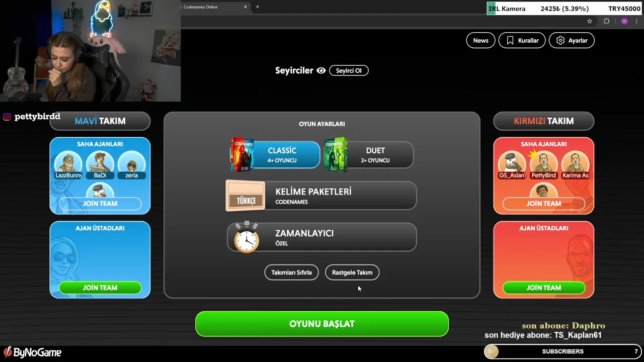Click the Mavi Takım header
Image resolution: width=644 pixels, height=362 pixels.
[100, 121]
